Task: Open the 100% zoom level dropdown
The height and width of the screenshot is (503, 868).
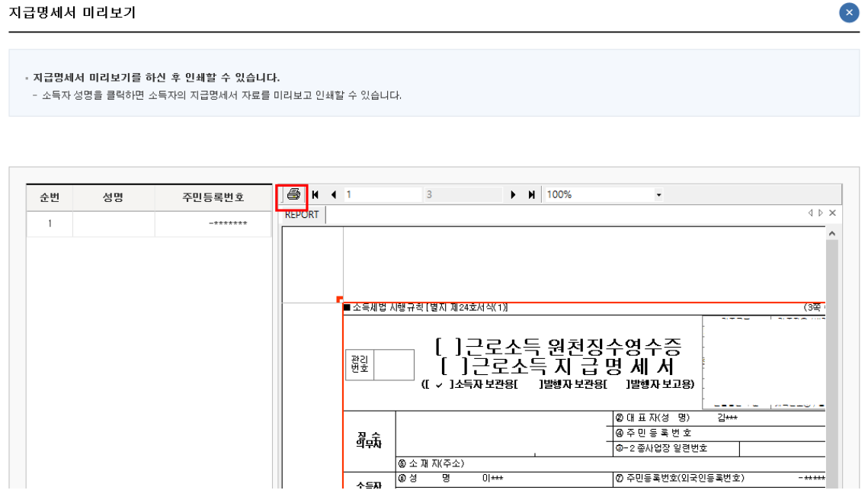Action: coord(659,194)
